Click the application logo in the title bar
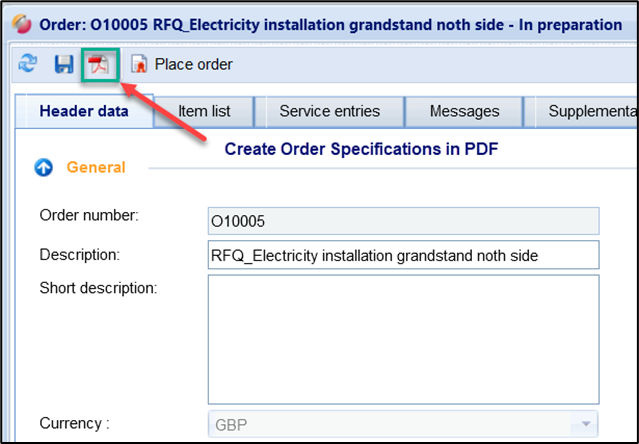Viewport: 639px width, 444px height. pos(22,24)
